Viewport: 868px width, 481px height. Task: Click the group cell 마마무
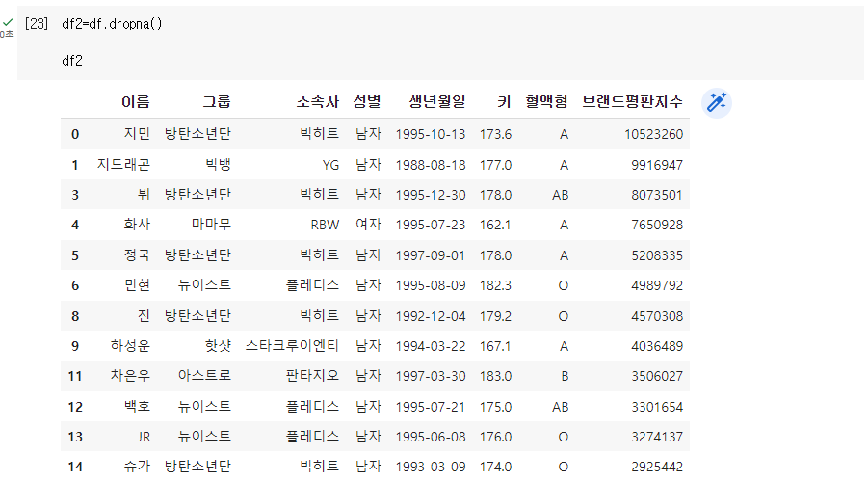[x=211, y=225]
